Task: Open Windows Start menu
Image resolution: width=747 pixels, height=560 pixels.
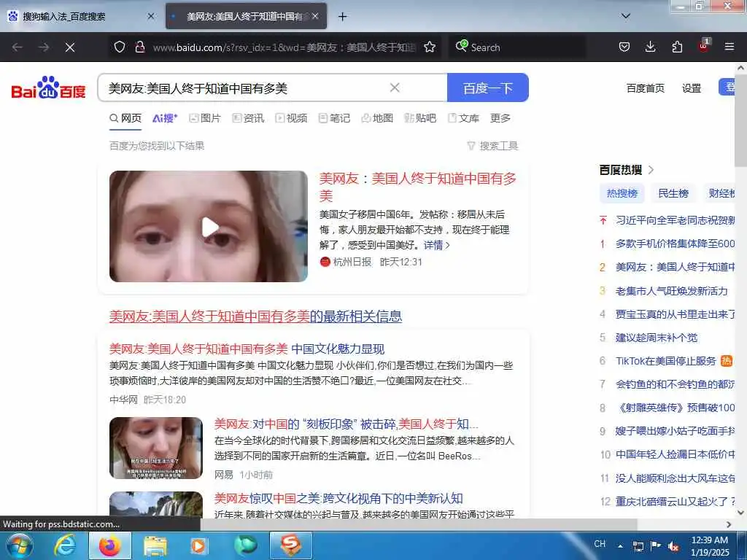Action: click(19, 545)
